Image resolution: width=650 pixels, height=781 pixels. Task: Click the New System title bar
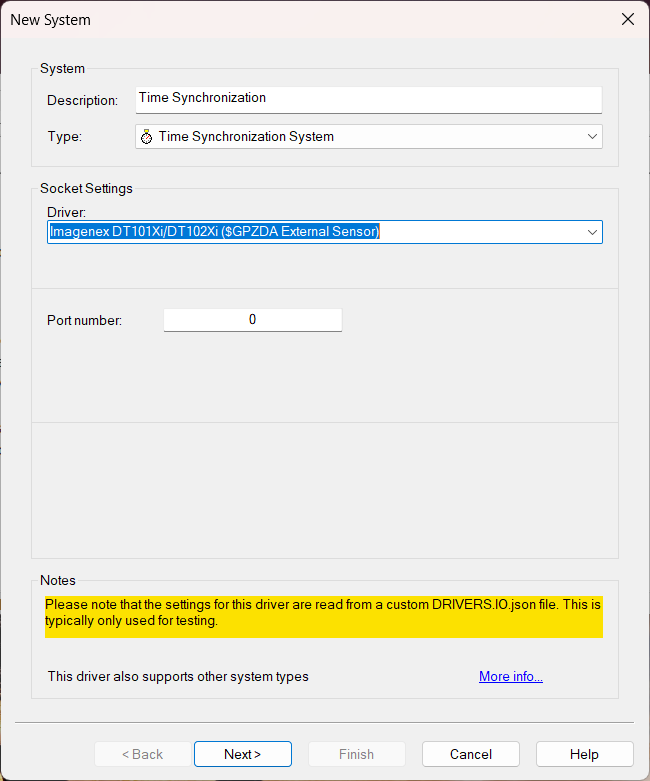[x=300, y=19]
